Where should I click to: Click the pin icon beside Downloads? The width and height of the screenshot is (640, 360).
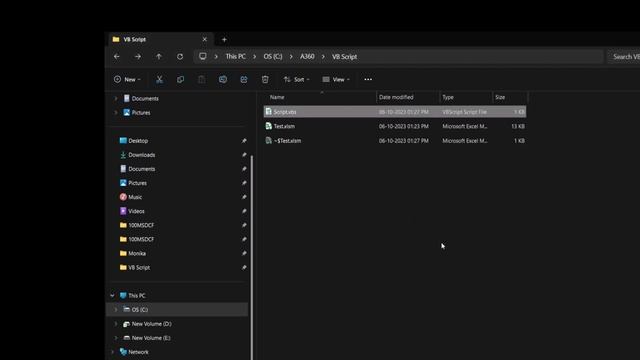click(244, 155)
